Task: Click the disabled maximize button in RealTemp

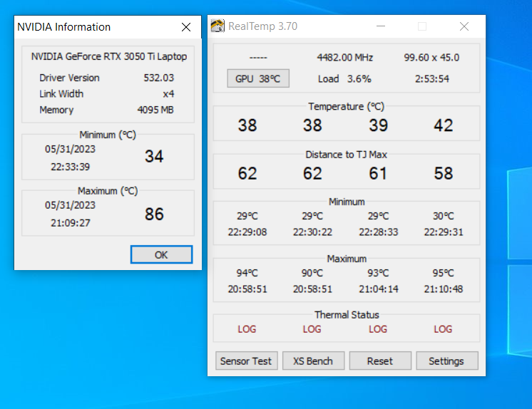Action: tap(422, 26)
